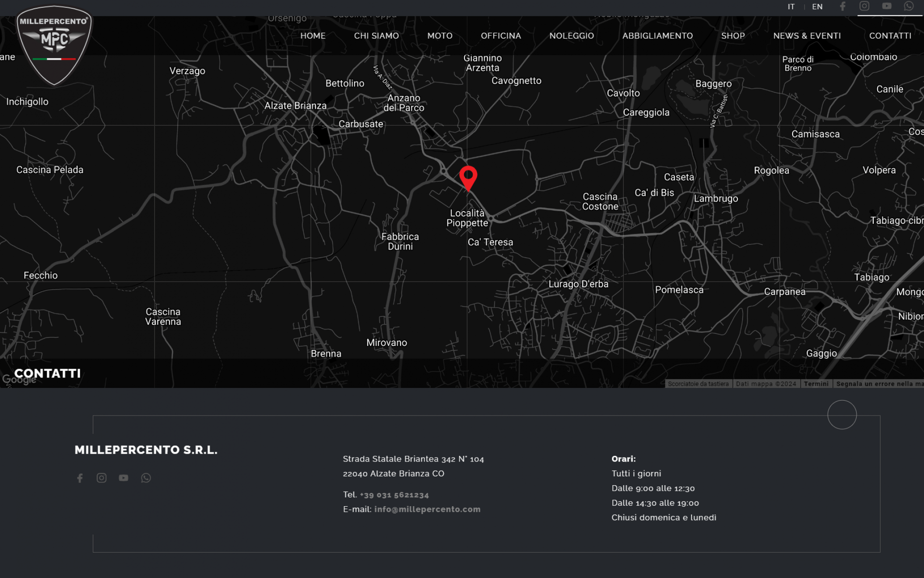Click the Volpera map label
The image size is (924, 578).
point(879,170)
